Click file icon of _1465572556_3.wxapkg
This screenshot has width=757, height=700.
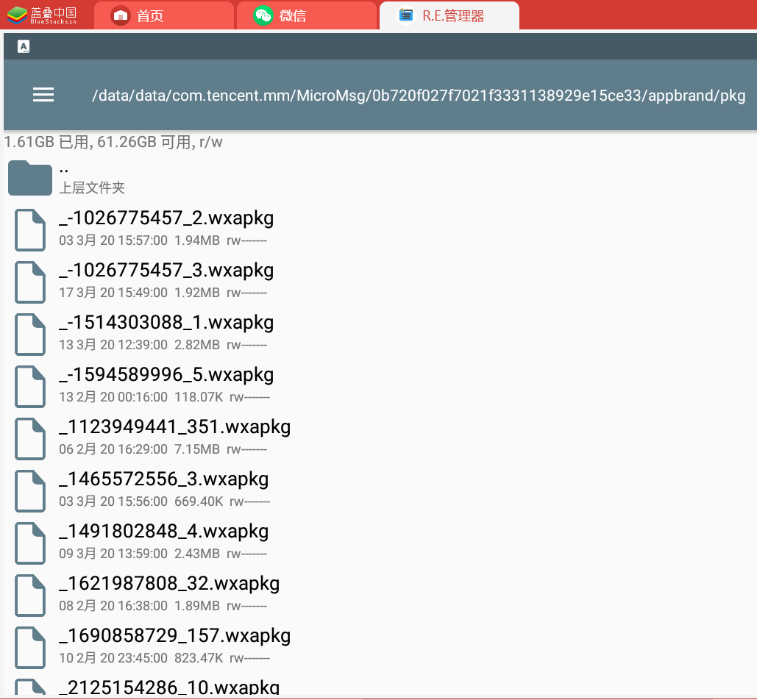coord(30,491)
